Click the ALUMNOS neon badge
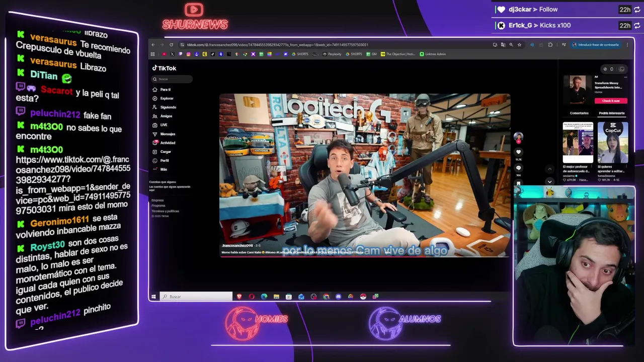Viewport: 644px width, 362px height. tap(405, 323)
